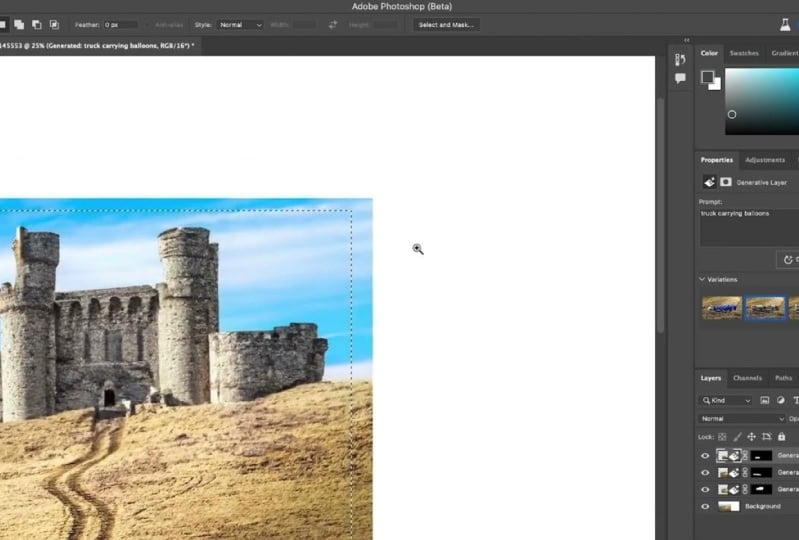
Task: Open the layer Kind filter dropdown
Action: pos(726,400)
